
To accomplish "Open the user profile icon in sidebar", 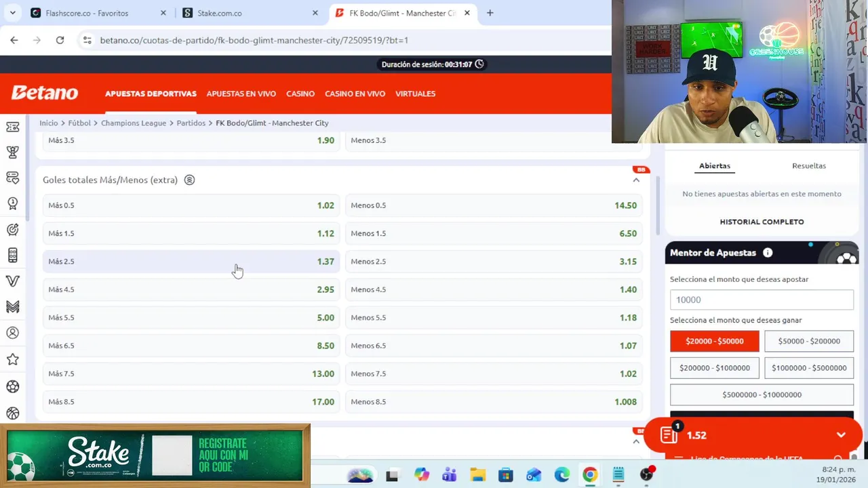I will [x=12, y=333].
